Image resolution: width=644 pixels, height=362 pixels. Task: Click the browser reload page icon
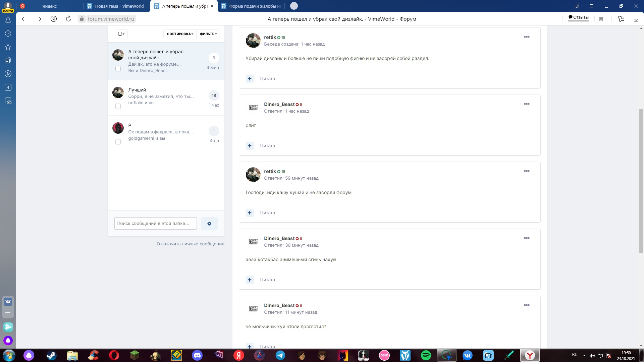[x=68, y=19]
